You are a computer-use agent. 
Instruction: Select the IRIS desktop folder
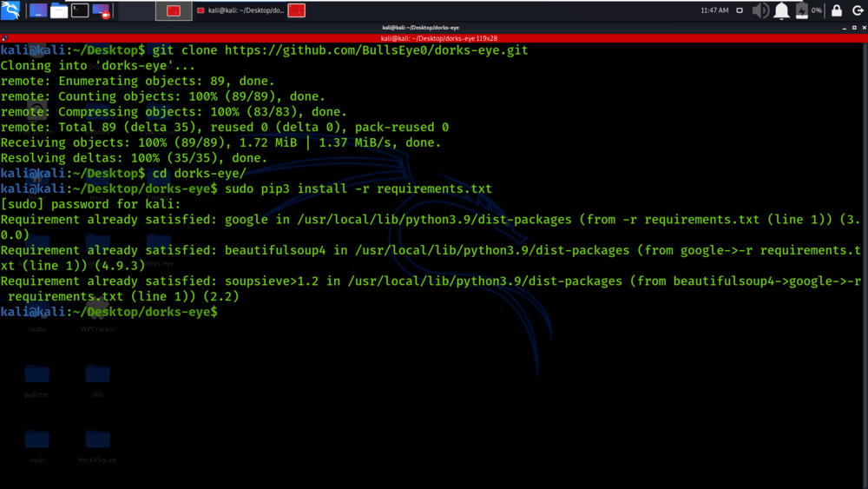(x=97, y=380)
